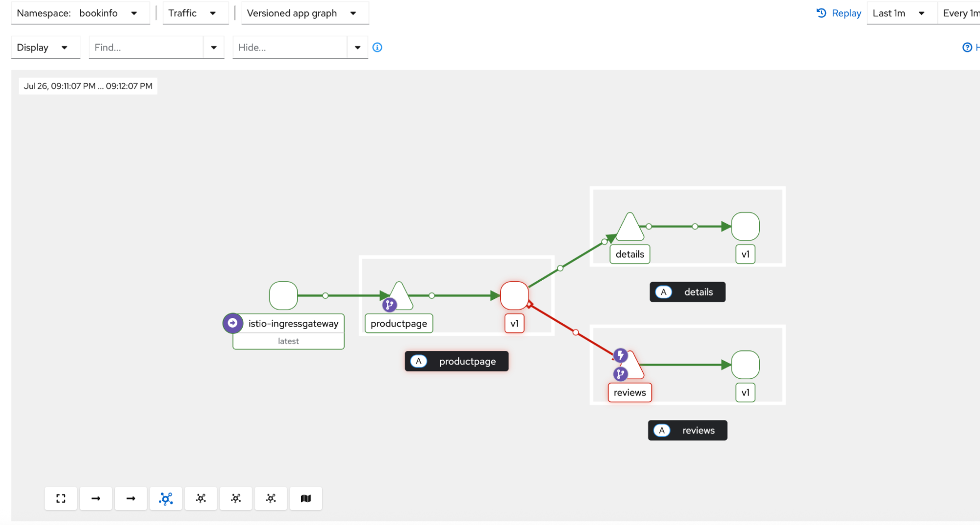Viewport: 980px width, 525px height.
Task: Click the info icon next to Hide field
Action: [377, 48]
